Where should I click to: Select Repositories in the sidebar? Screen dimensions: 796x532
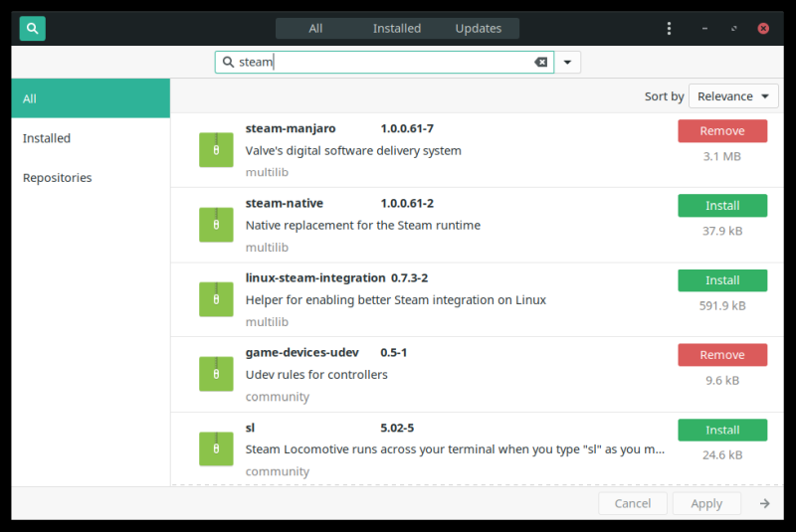click(57, 178)
